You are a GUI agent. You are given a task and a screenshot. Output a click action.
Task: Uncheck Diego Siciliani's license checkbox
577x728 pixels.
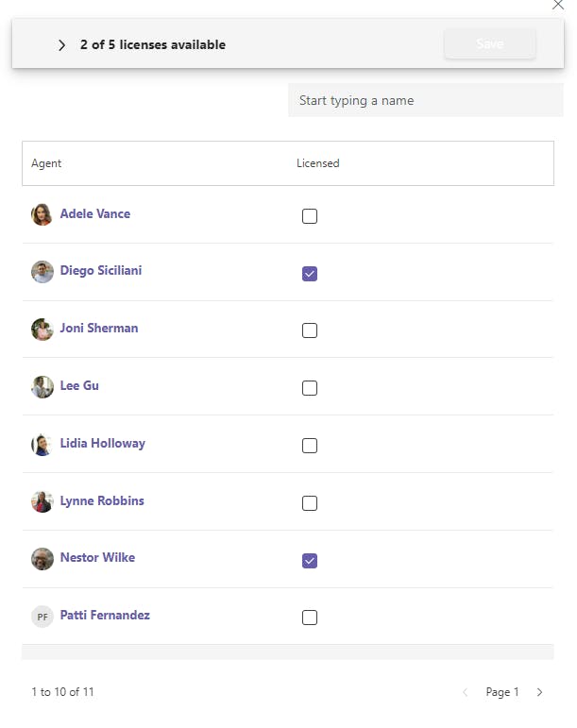(x=310, y=274)
